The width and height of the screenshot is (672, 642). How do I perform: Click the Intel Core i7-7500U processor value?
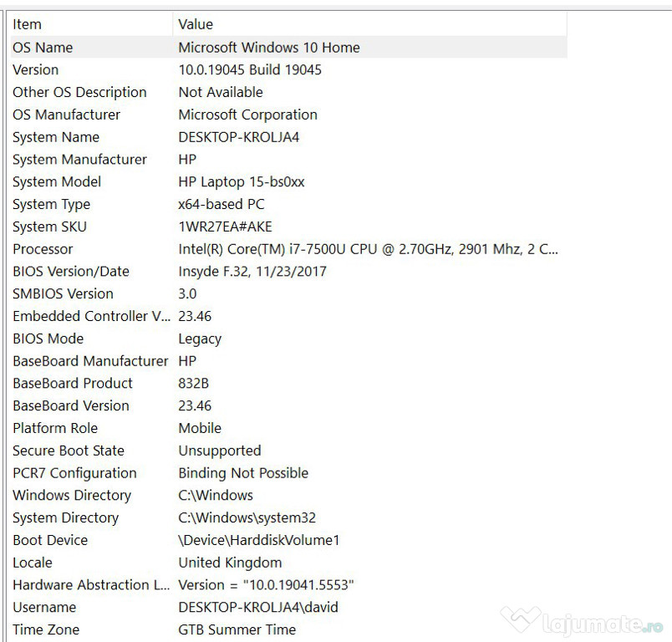click(x=368, y=249)
